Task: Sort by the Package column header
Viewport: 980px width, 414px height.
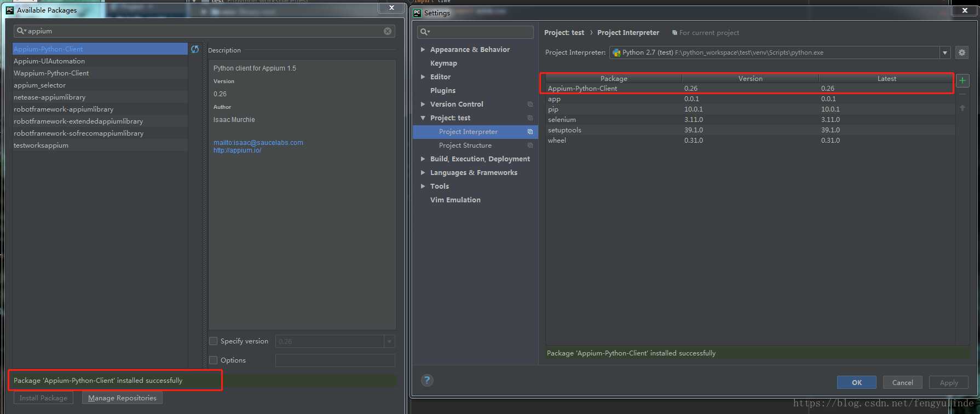Action: [x=614, y=79]
